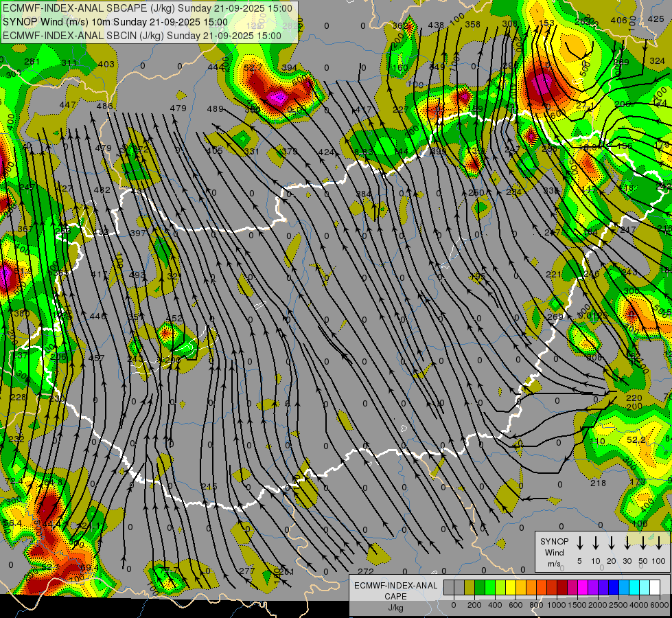Click the 20 m/s wind arrow in legend
The image size is (672, 618).
pyautogui.click(x=611, y=542)
